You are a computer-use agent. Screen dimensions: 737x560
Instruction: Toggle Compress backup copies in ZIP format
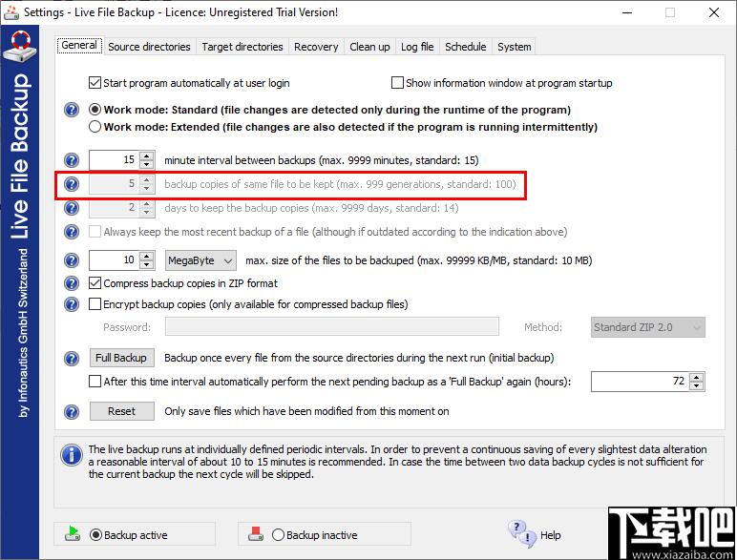coord(95,283)
